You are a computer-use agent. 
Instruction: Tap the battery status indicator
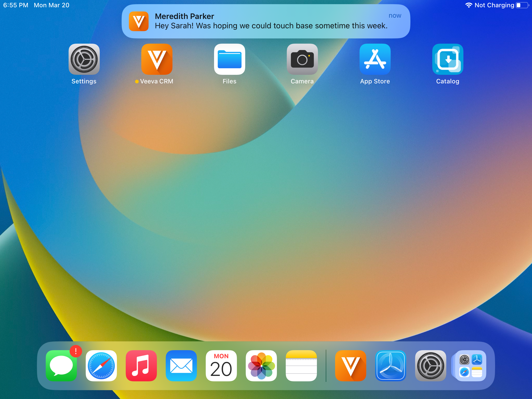(522, 5)
